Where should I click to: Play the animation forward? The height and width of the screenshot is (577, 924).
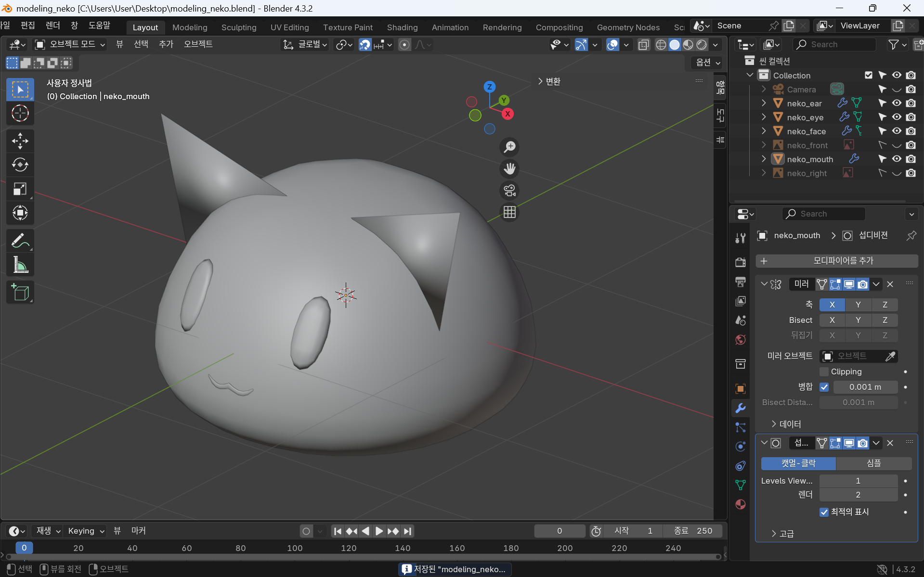coord(379,531)
